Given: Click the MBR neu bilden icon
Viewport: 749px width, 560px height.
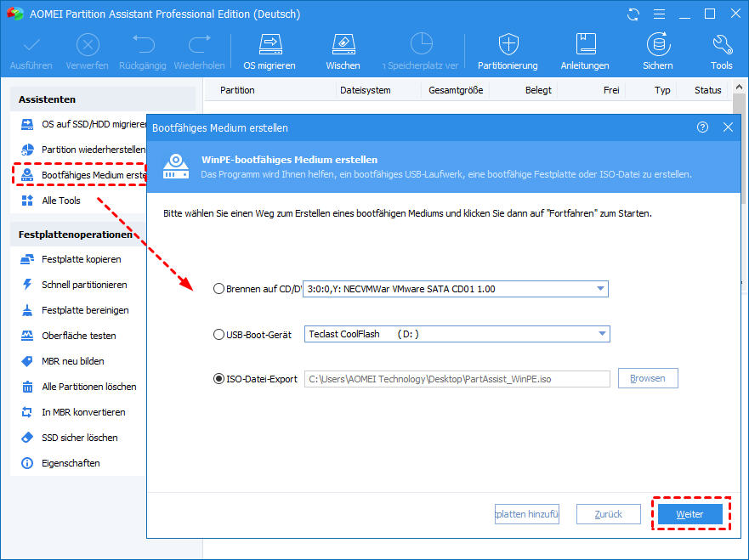Looking at the screenshot, I should point(27,361).
